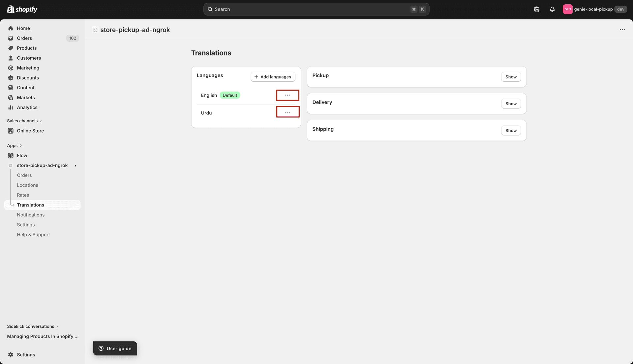Image resolution: width=633 pixels, height=364 pixels.
Task: Open the Discounts section
Action: tap(28, 77)
